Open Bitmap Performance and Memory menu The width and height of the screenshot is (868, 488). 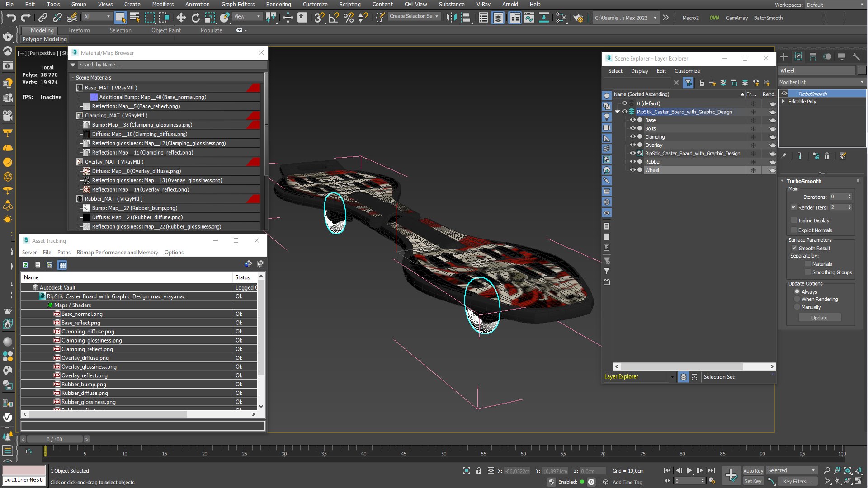pos(117,253)
